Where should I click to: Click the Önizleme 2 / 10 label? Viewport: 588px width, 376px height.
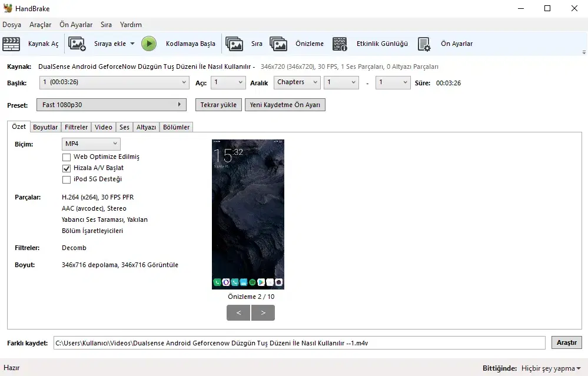tap(251, 297)
